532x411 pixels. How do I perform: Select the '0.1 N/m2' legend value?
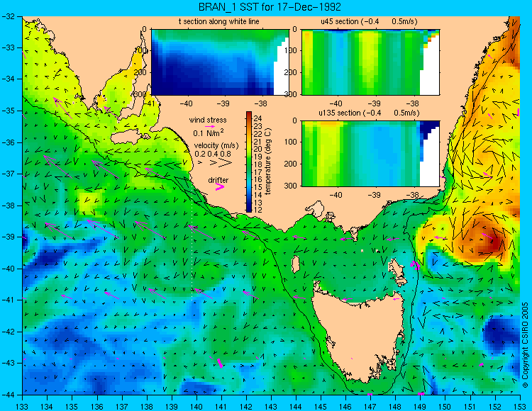tap(209, 133)
